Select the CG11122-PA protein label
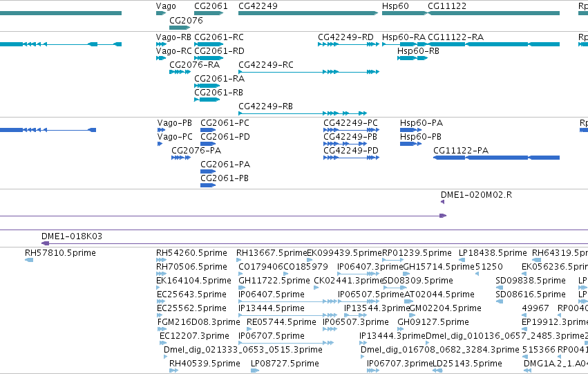The width and height of the screenshot is (588, 374). [461, 151]
